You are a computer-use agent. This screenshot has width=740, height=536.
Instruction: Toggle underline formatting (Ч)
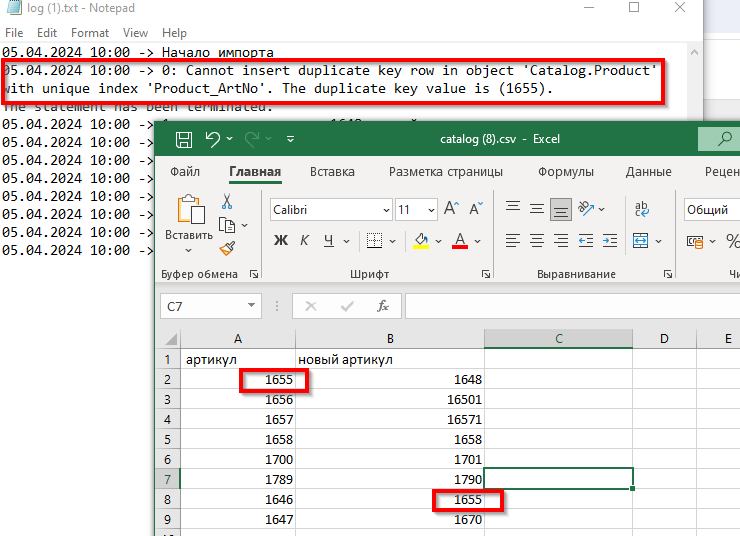click(328, 241)
